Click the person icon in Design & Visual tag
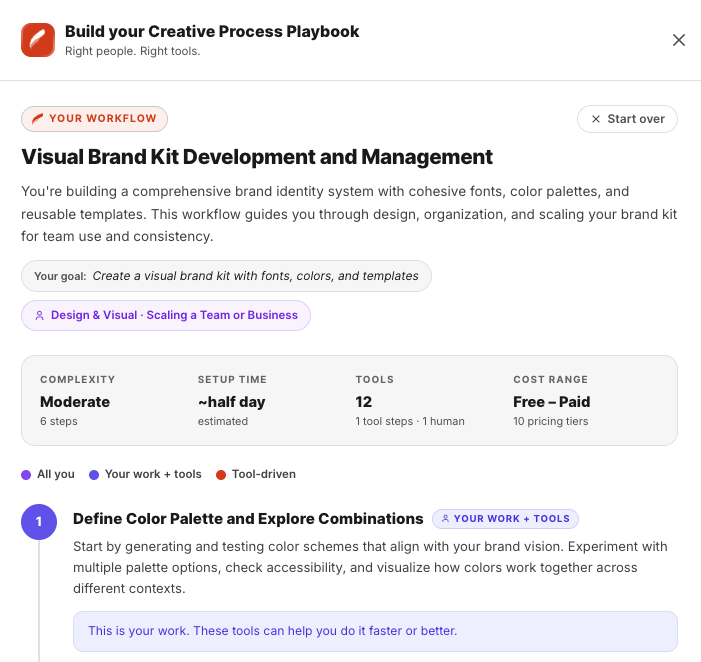Image resolution: width=701 pixels, height=662 pixels. tap(39, 315)
